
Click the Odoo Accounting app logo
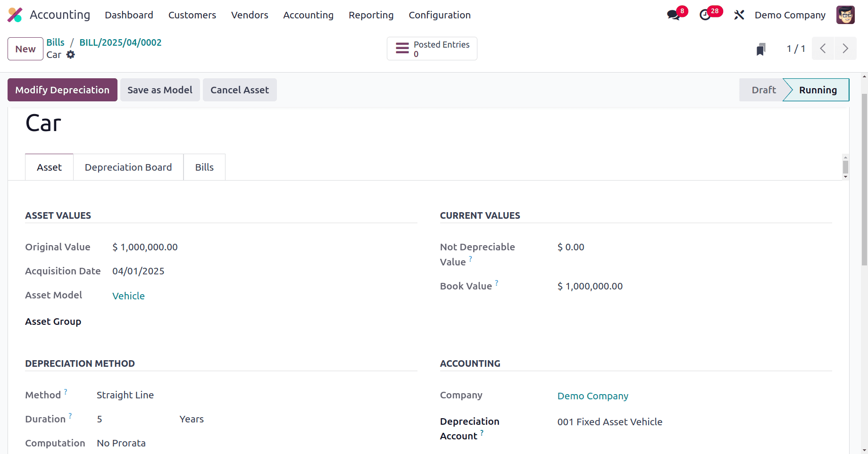[15, 15]
